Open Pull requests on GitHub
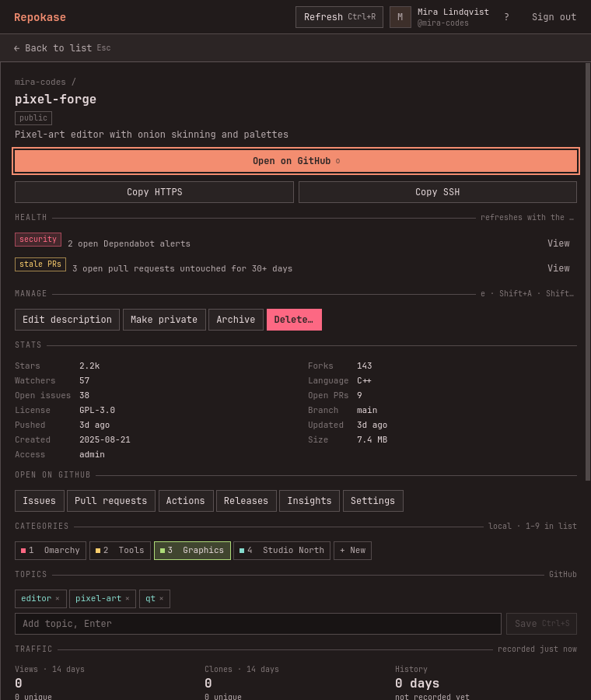Viewport: 591px width, 700px height. pos(111,501)
